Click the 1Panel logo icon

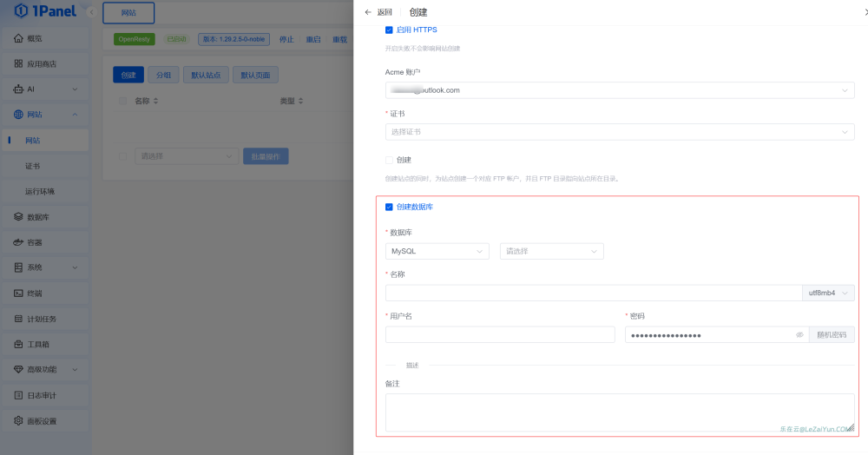click(x=21, y=10)
